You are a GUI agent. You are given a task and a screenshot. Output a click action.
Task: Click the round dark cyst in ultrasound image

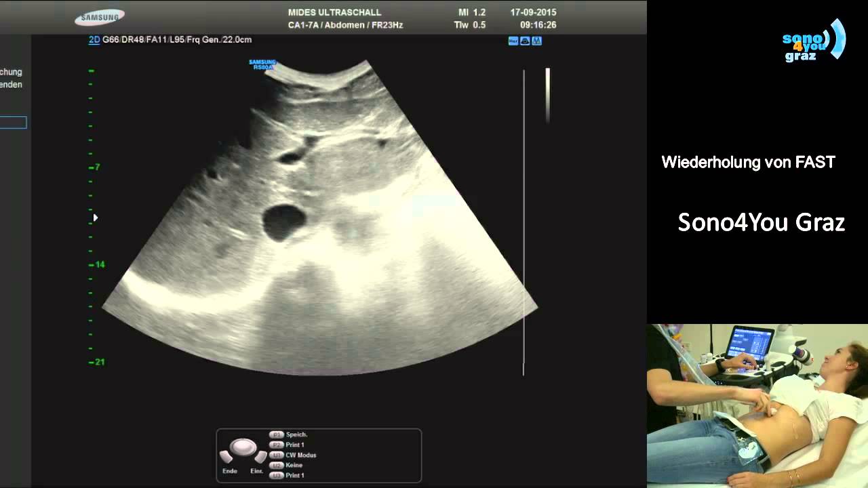tap(284, 222)
